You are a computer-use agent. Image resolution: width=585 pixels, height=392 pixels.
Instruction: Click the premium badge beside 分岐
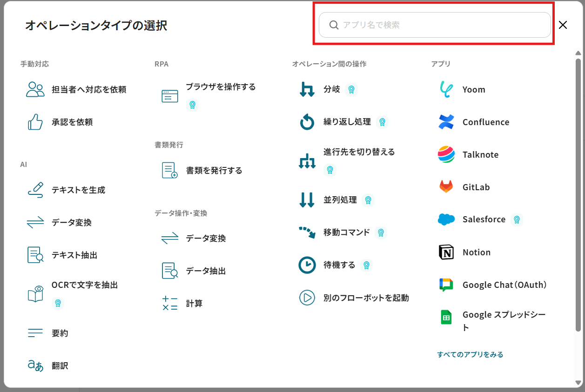[351, 89]
